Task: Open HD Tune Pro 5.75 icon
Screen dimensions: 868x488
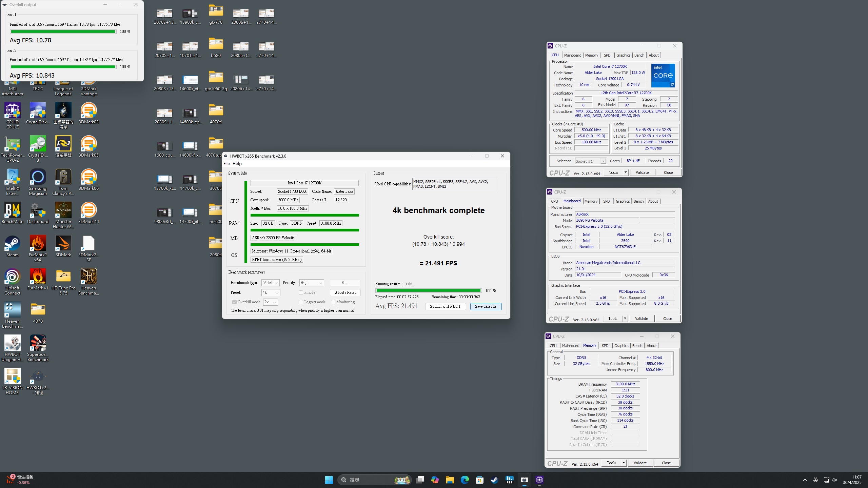Action: point(63,282)
